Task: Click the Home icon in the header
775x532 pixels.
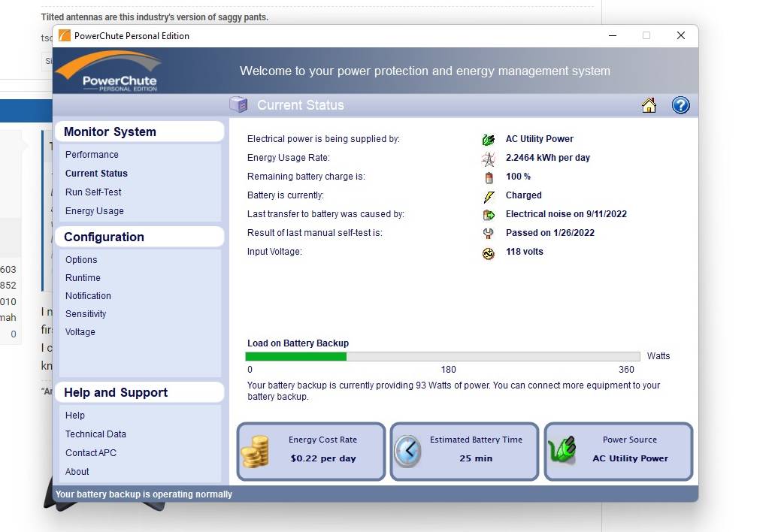Action: click(649, 105)
